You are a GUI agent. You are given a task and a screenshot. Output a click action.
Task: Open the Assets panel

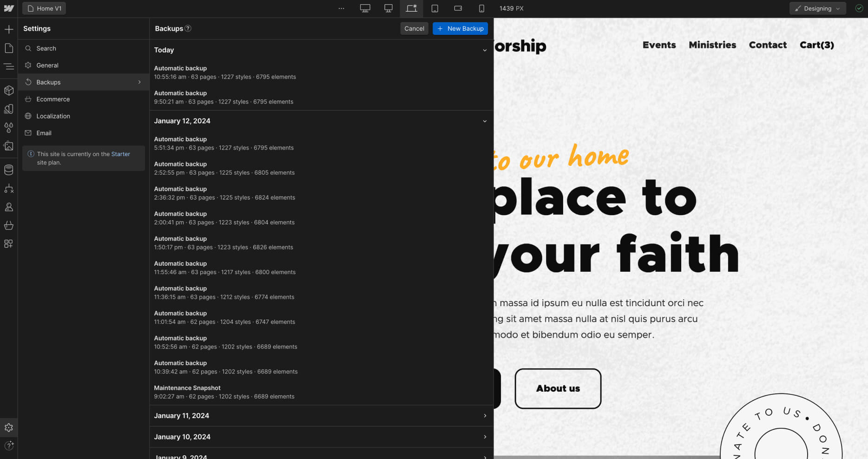pos(9,146)
